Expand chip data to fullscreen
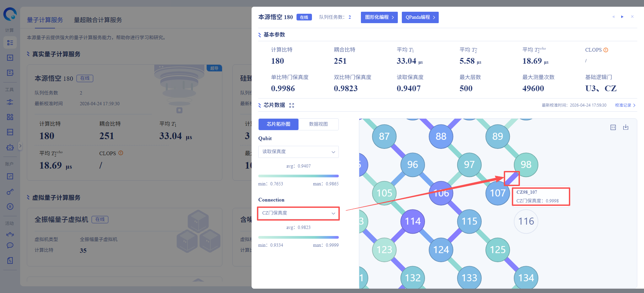The height and width of the screenshot is (293, 644). (x=291, y=105)
